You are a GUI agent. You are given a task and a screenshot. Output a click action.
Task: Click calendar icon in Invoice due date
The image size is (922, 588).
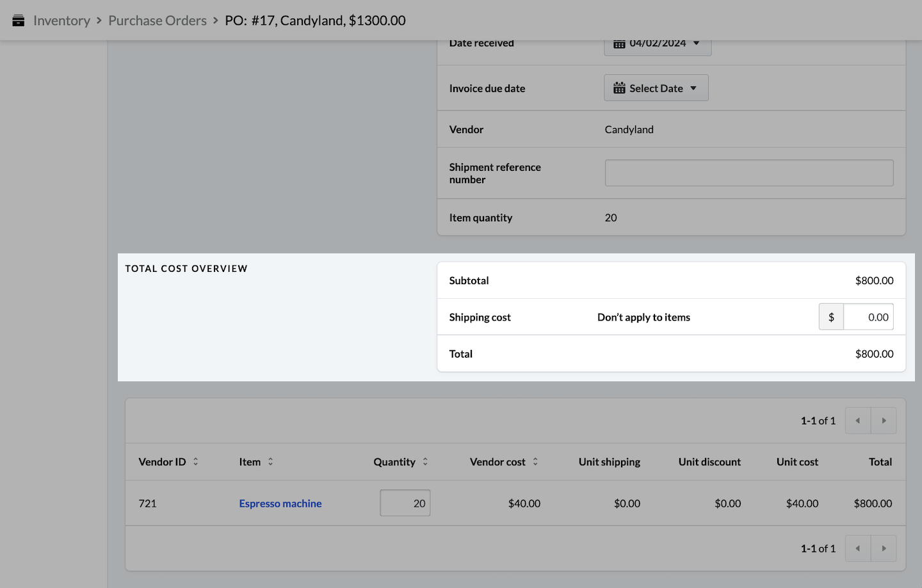point(619,88)
